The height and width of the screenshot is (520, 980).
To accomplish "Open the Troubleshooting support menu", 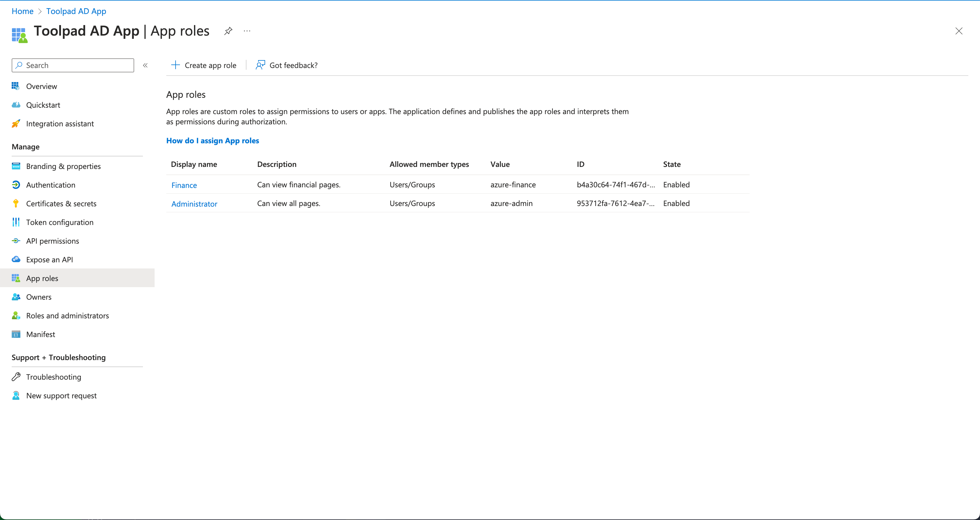I will (52, 377).
